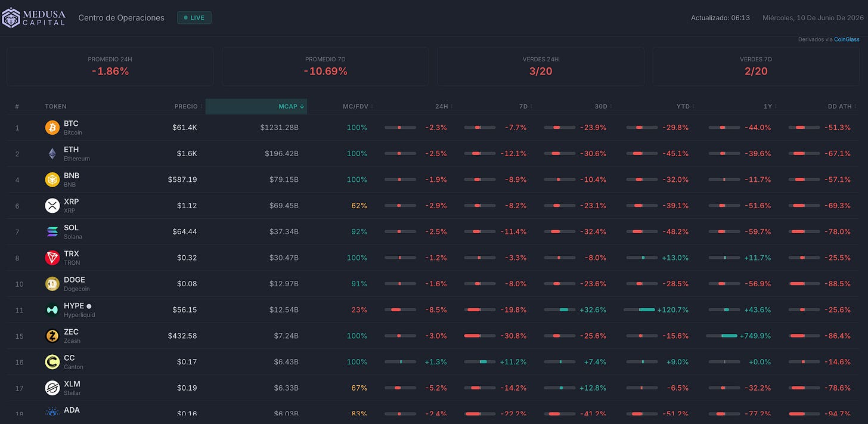Click the PROMEDIO 7D summary card

pyautogui.click(x=325, y=66)
